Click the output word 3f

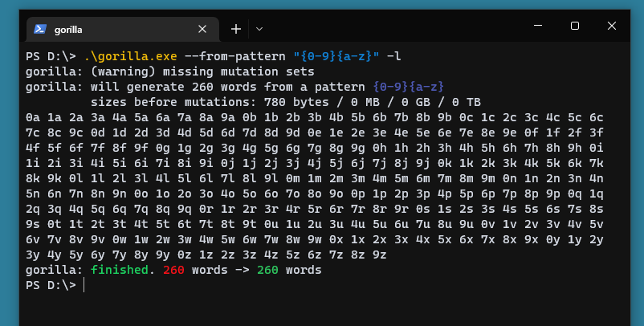(597, 133)
